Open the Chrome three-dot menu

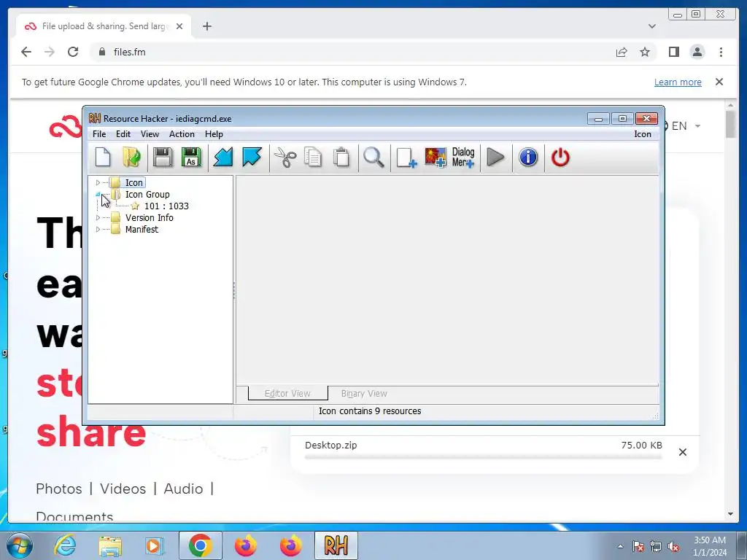coord(721,52)
